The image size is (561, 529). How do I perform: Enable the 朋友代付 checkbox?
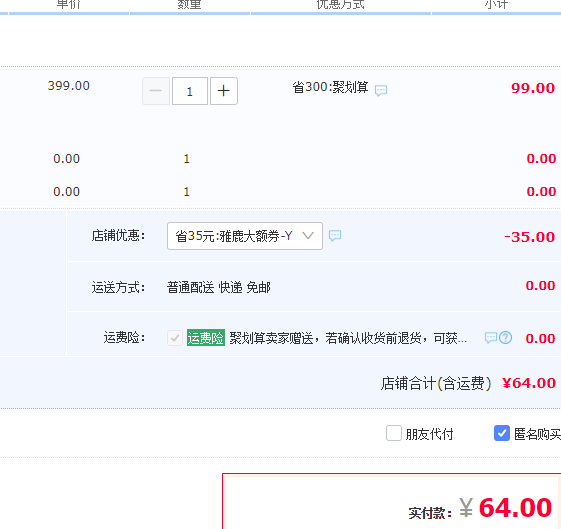[394, 433]
